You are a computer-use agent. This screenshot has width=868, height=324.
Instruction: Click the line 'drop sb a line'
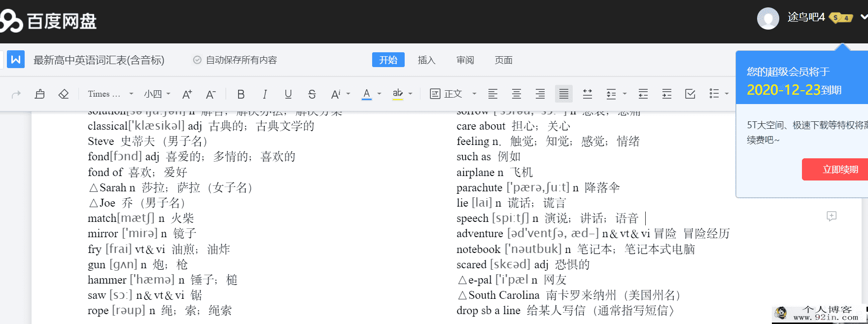point(488,311)
